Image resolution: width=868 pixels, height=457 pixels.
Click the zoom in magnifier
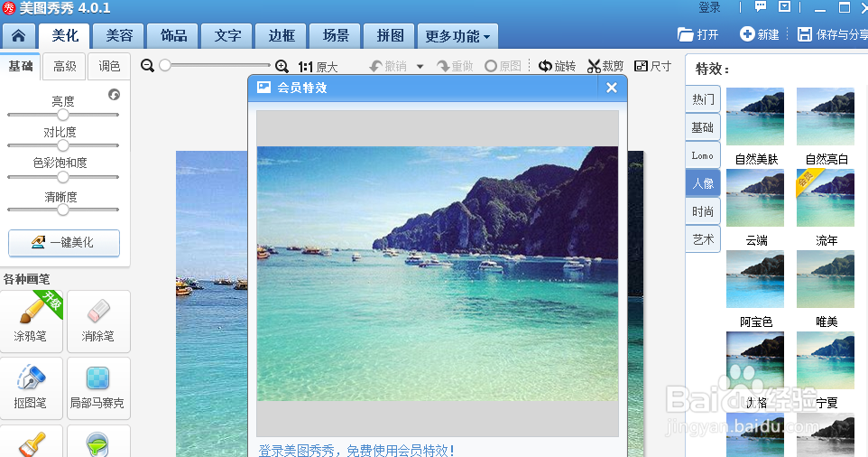(282, 67)
